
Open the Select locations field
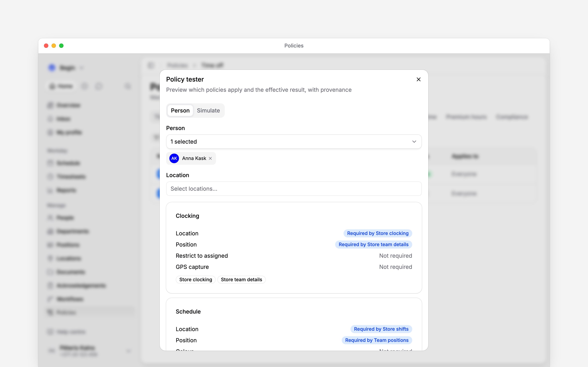point(294,189)
